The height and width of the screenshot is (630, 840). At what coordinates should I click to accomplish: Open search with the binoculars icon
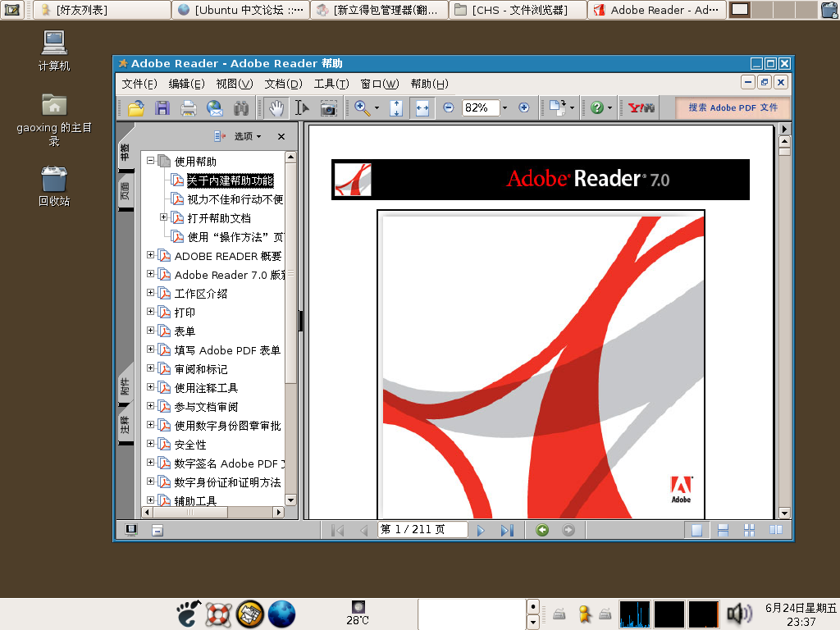click(241, 108)
